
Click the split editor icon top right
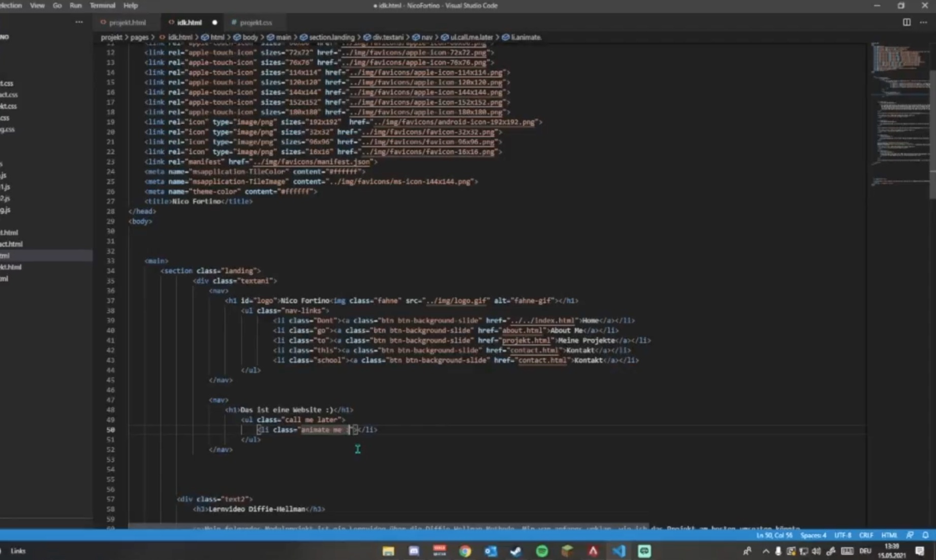[907, 22]
